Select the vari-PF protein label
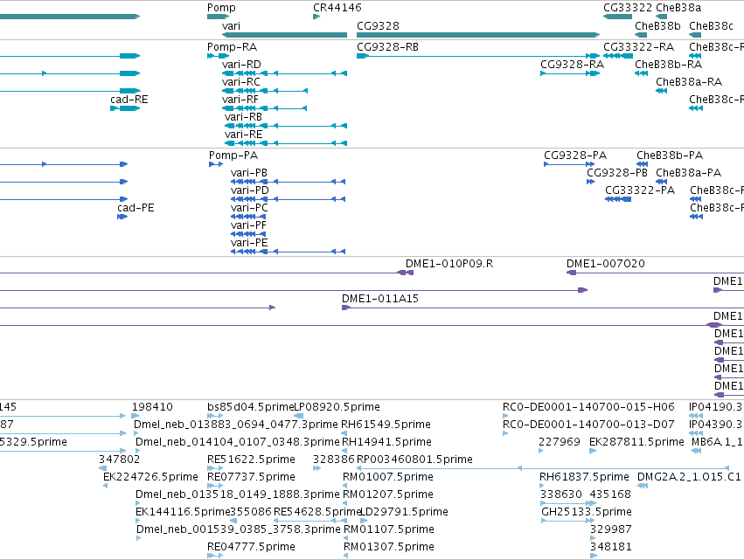Image resolution: width=744 pixels, height=560 pixels. point(248,225)
